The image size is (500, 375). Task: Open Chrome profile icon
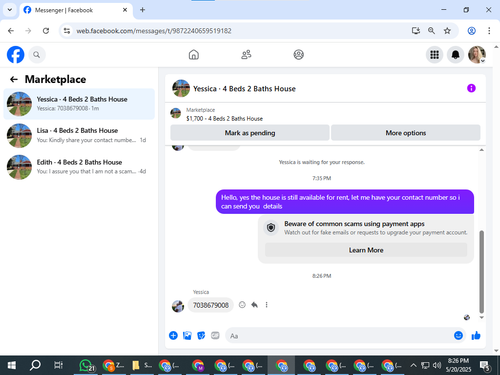tap(471, 31)
